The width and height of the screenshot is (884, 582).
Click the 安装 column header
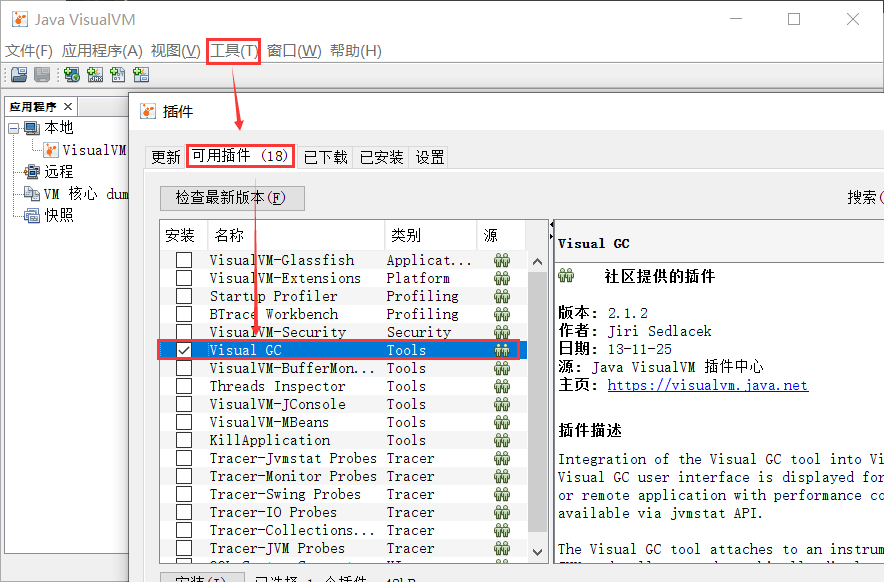184,235
